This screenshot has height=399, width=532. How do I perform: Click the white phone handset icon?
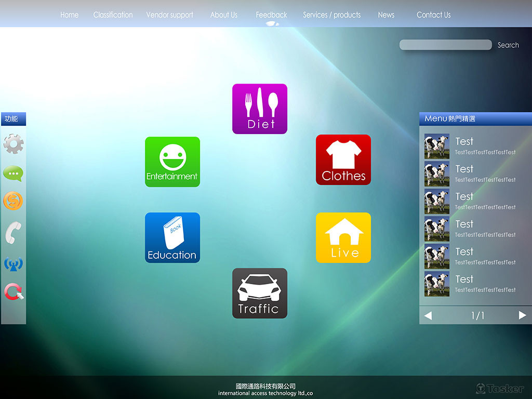(x=13, y=232)
